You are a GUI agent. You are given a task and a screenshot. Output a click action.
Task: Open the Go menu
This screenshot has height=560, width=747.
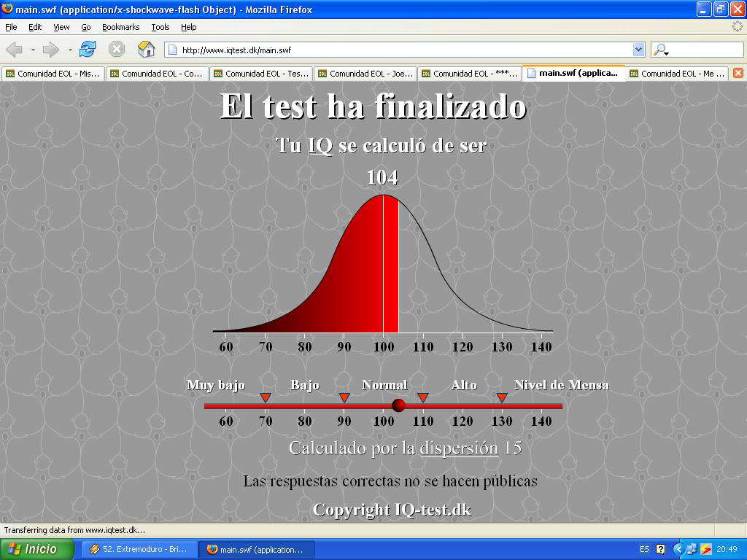click(x=86, y=27)
